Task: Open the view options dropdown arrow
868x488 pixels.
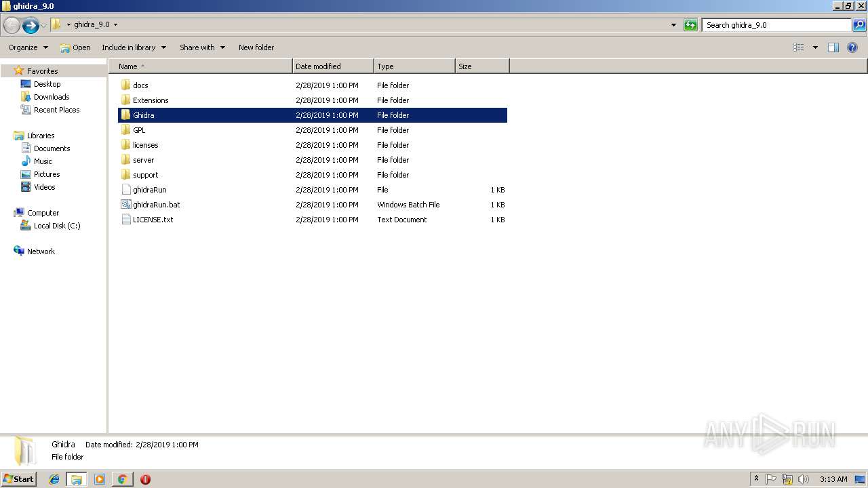Action: tap(815, 47)
